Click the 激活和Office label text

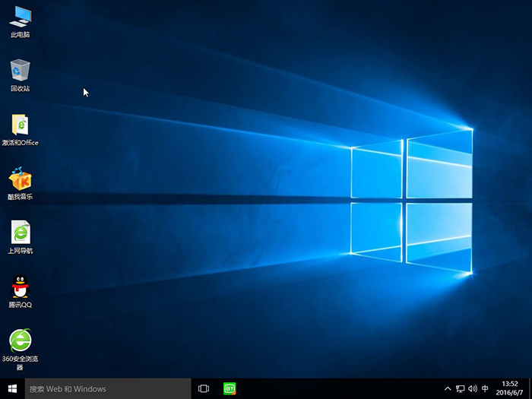pyautogui.click(x=21, y=143)
